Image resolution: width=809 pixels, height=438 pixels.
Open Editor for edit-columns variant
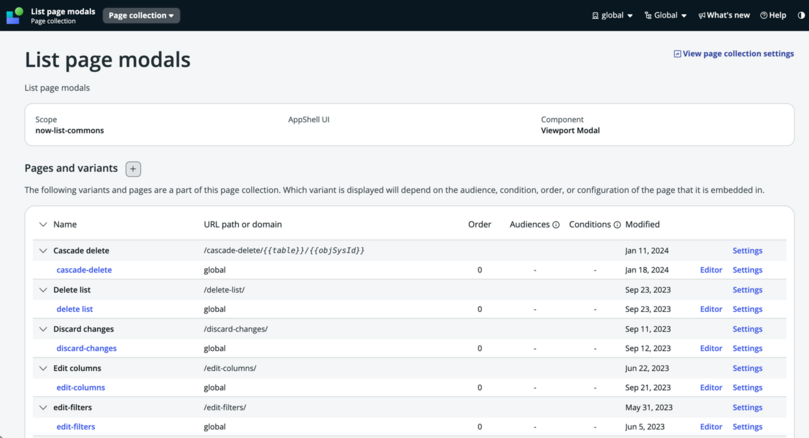pos(711,387)
